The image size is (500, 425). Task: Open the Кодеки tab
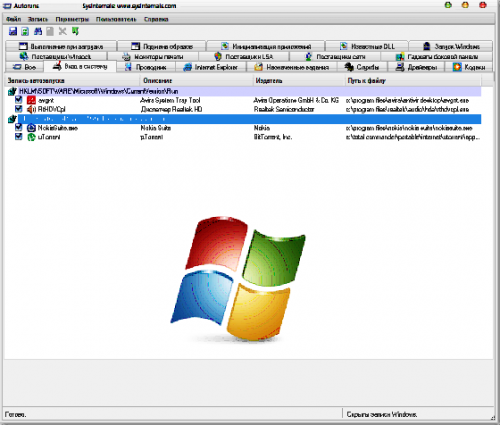[x=469, y=67]
